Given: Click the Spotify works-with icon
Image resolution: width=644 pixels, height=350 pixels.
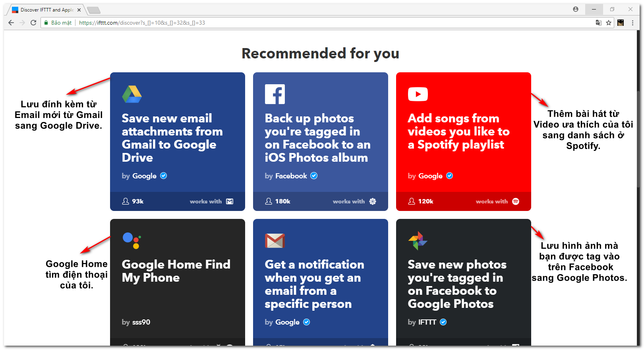Looking at the screenshot, I should (516, 201).
